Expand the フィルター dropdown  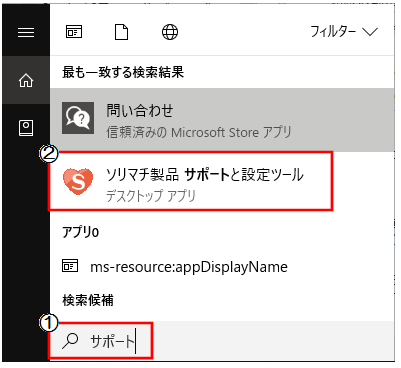344,32
